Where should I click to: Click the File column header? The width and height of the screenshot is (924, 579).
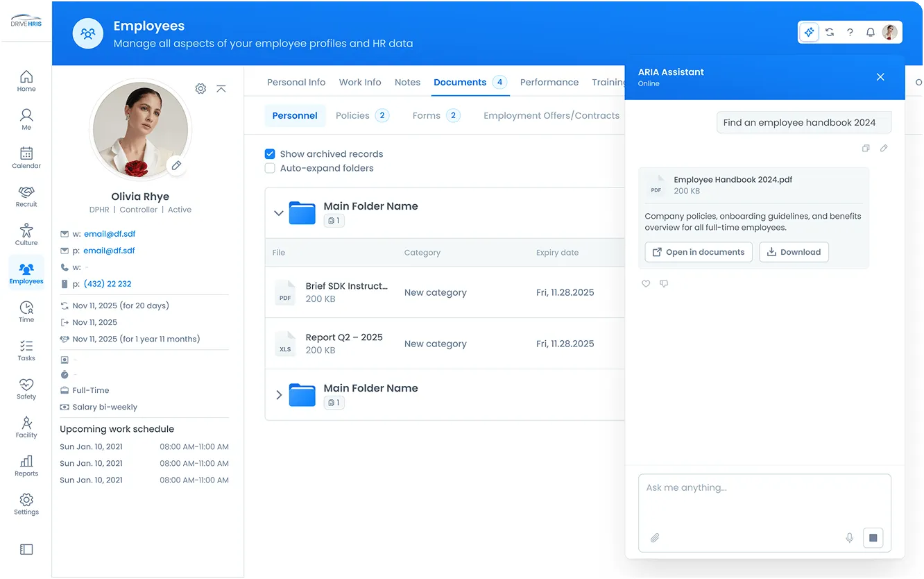coord(279,253)
